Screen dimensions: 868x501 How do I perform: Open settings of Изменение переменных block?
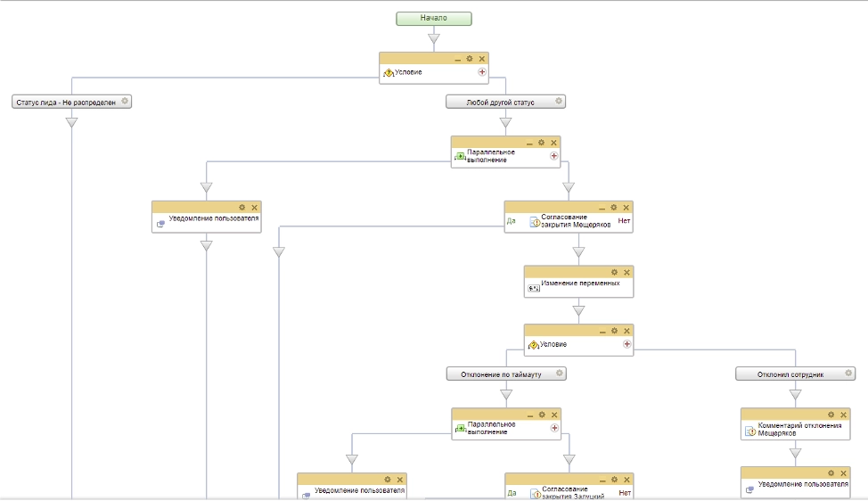[x=613, y=272]
